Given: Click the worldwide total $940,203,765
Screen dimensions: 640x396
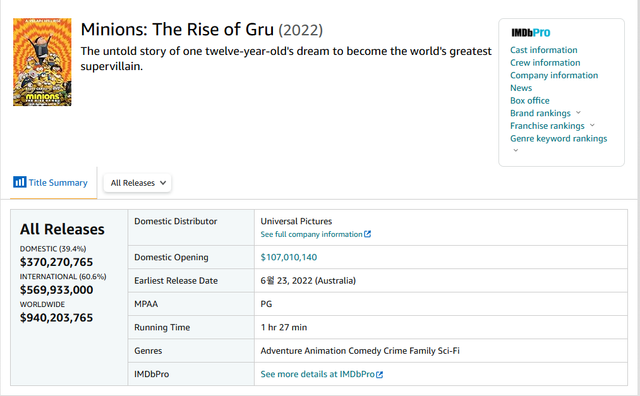Looking at the screenshot, I should click(56, 318).
